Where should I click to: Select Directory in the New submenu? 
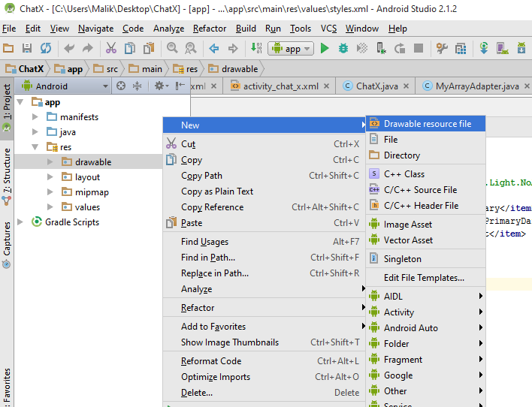(426, 155)
